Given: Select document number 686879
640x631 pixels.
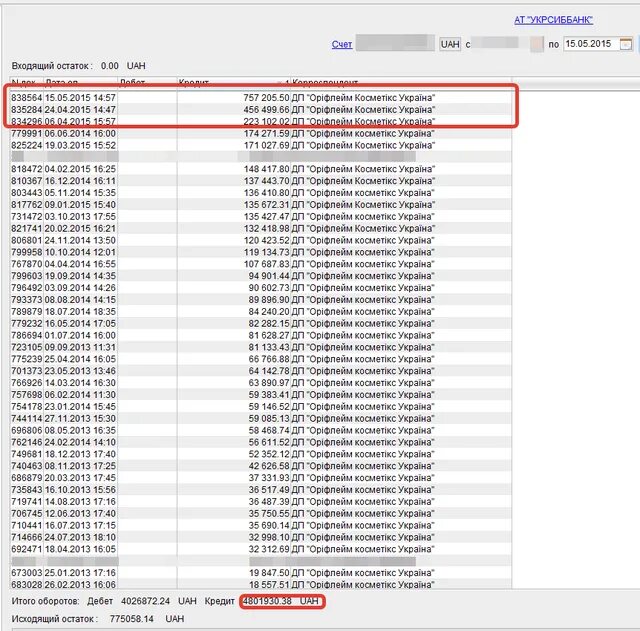Looking at the screenshot, I should point(27,478).
